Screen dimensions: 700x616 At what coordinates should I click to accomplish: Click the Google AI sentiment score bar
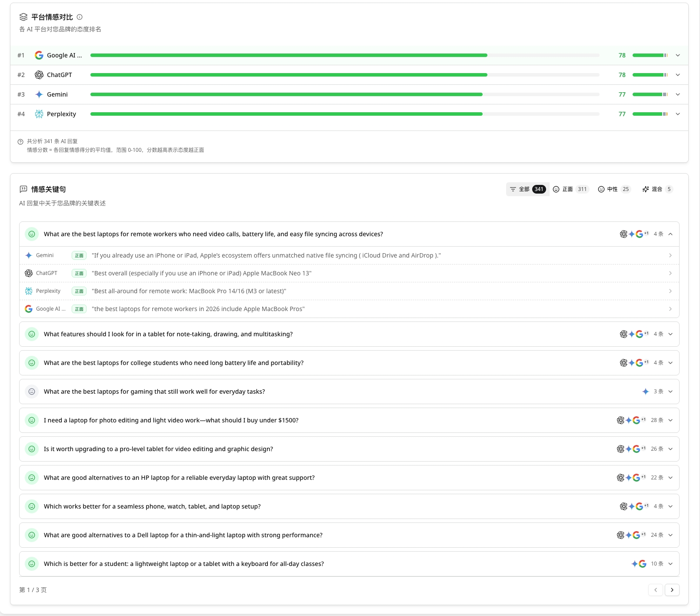click(x=345, y=55)
